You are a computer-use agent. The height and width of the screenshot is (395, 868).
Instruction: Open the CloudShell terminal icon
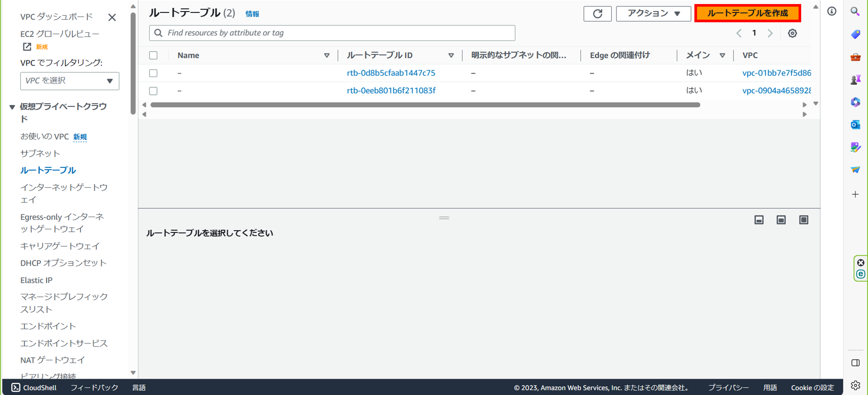point(16,387)
